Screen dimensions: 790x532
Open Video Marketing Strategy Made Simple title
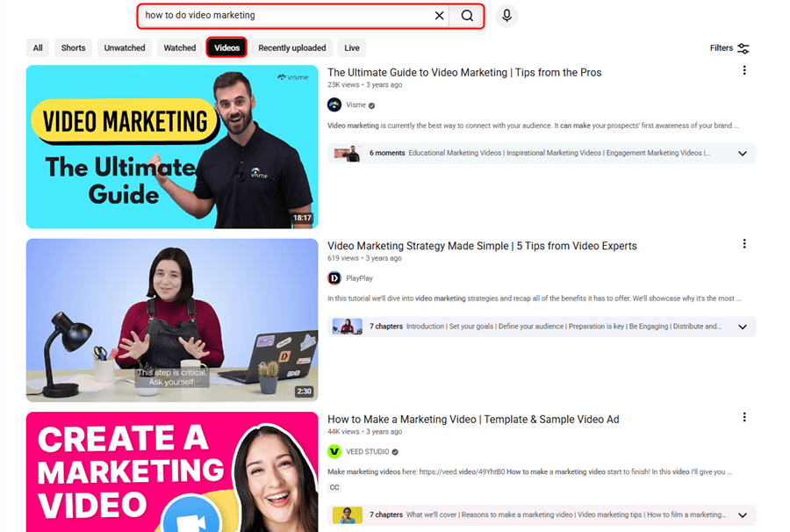[482, 246]
